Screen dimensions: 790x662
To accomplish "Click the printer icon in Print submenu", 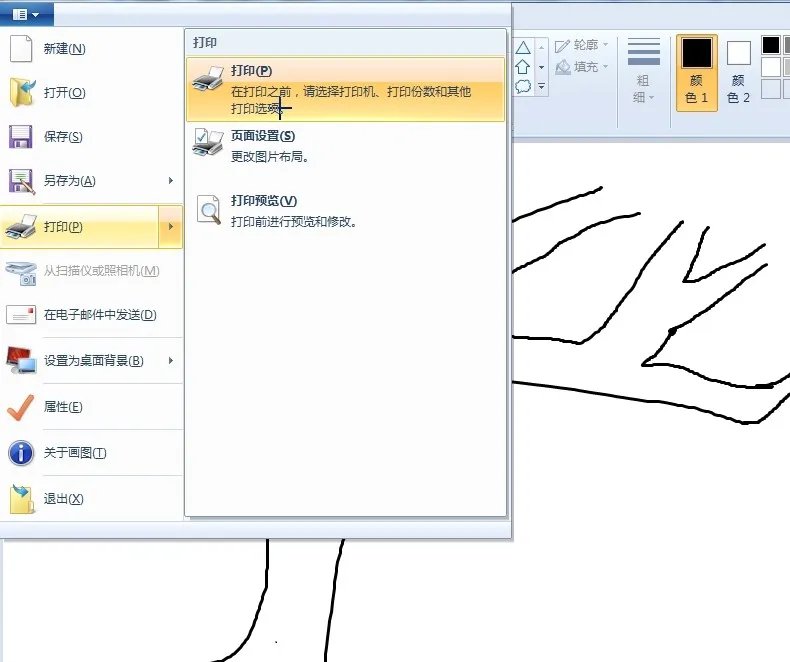I will click(208, 79).
